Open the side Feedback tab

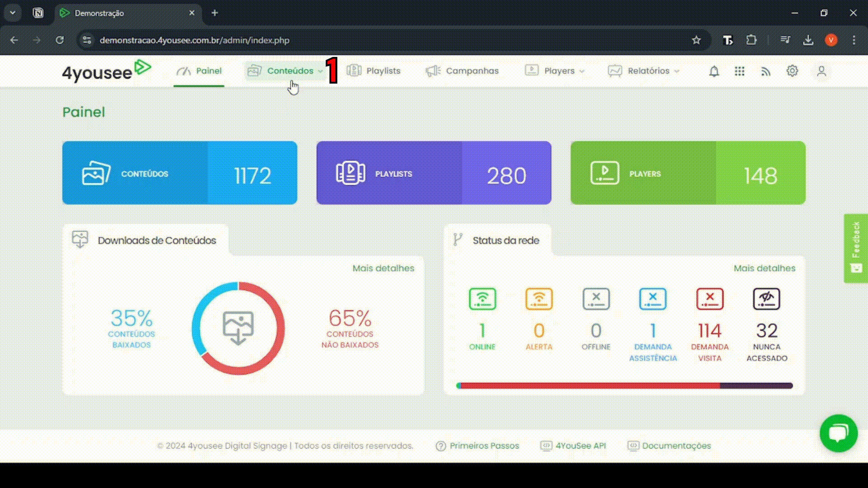[x=856, y=248]
